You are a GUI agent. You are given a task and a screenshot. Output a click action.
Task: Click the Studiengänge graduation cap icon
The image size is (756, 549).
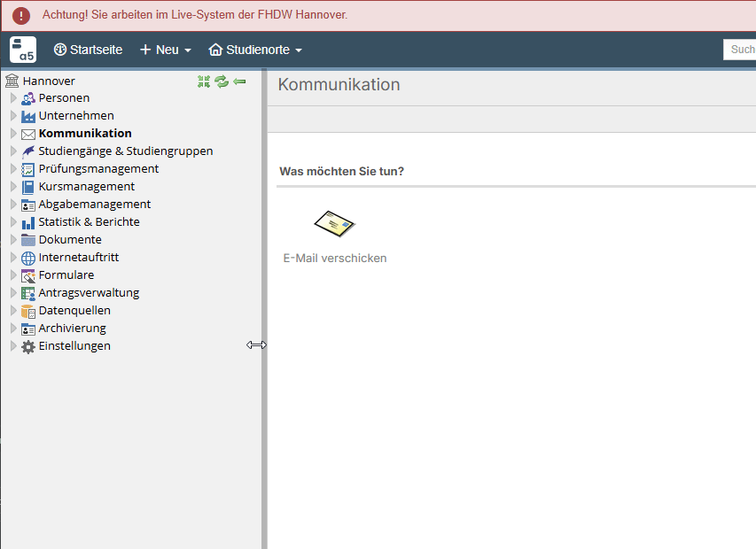(x=28, y=151)
